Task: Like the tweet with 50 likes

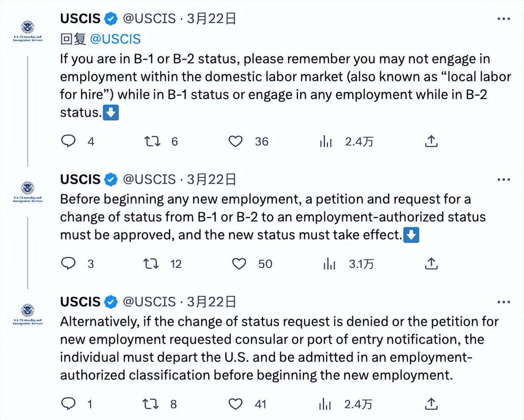Action: [239, 264]
